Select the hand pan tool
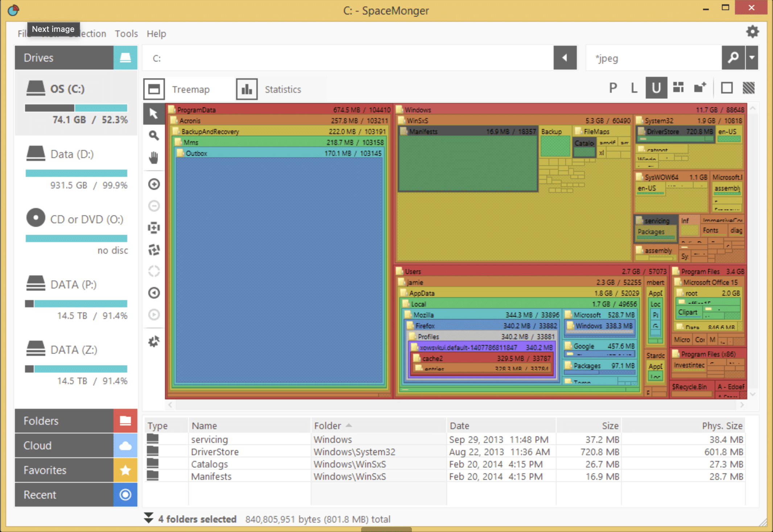 pos(154,157)
